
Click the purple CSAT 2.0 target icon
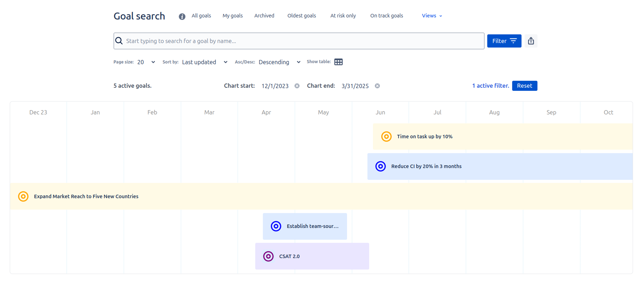click(268, 256)
